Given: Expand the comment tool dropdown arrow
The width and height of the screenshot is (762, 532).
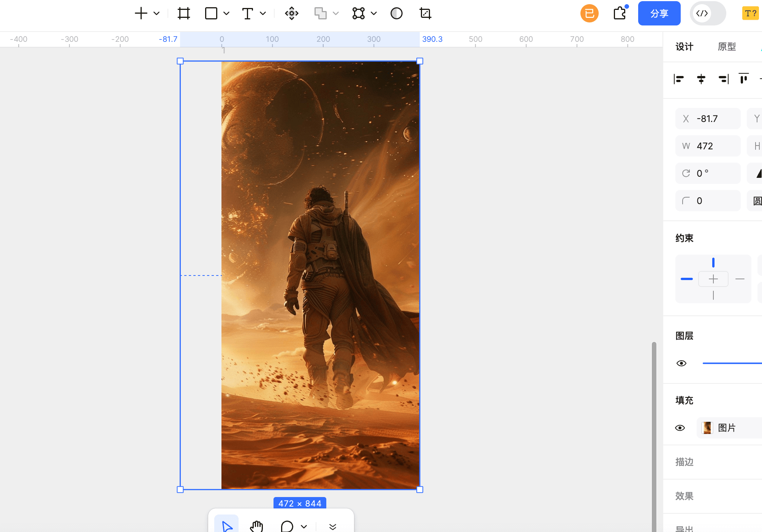Looking at the screenshot, I should click(x=304, y=527).
